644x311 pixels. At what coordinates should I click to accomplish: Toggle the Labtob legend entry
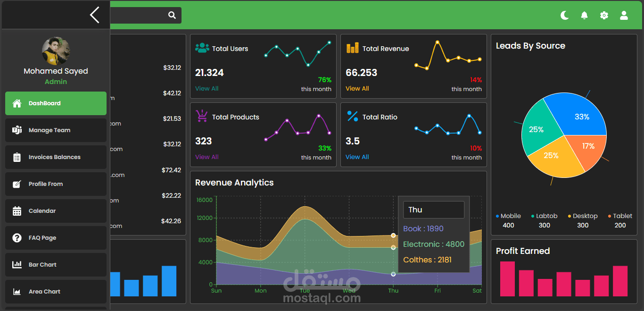point(545,216)
